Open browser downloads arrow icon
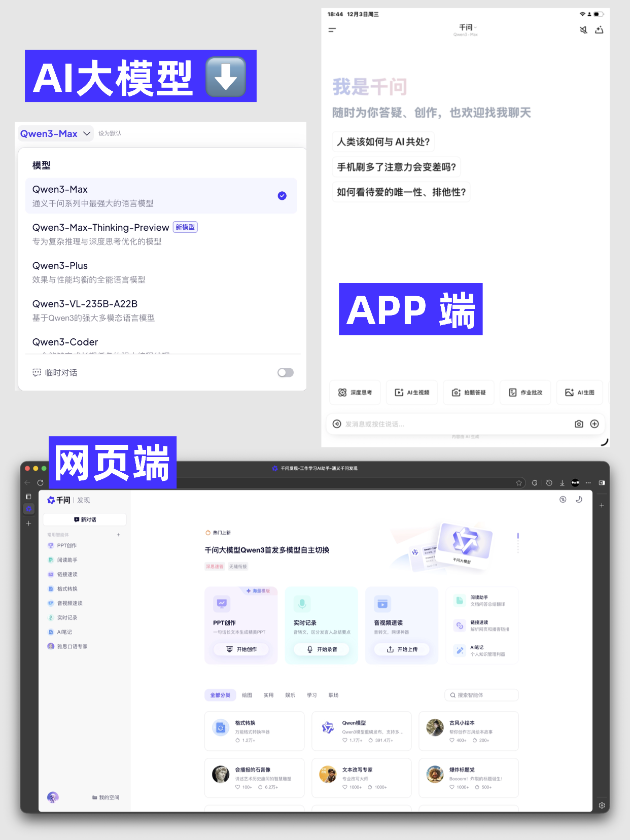This screenshot has height=840, width=630. click(x=562, y=482)
